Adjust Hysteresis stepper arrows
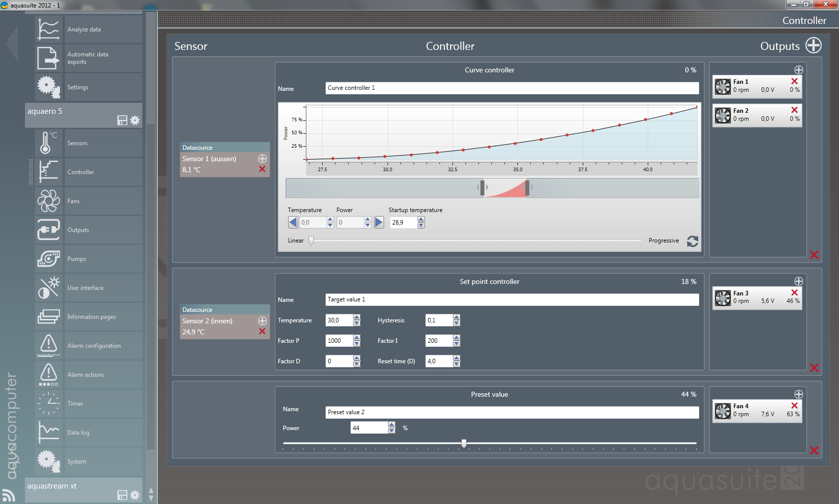 tap(456, 320)
